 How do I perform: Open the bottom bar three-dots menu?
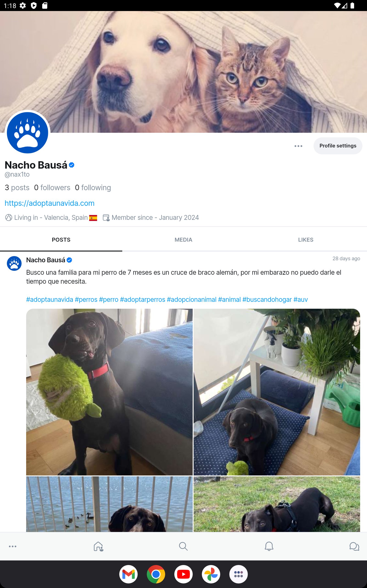[x=13, y=546]
